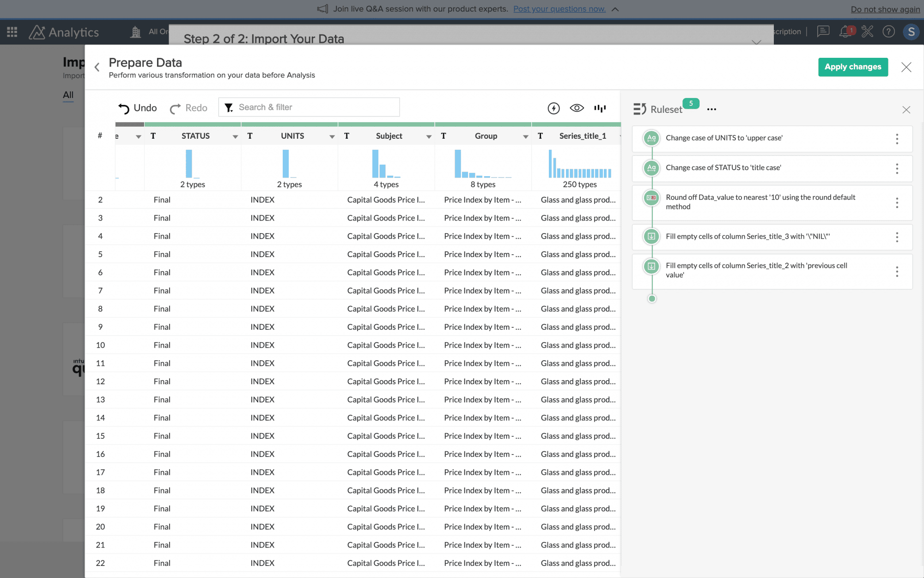Open the data quality bars icon

[600, 108]
